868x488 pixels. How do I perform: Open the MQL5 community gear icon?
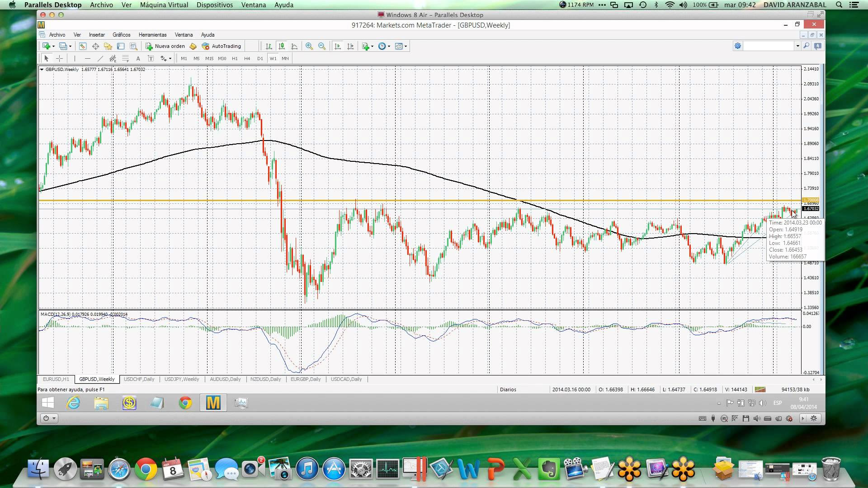point(738,46)
